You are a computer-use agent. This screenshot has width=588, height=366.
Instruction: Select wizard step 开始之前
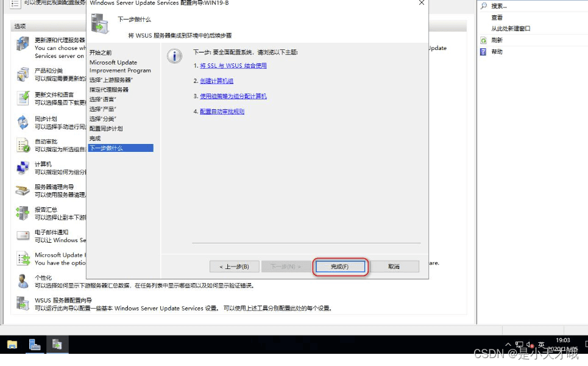(101, 52)
